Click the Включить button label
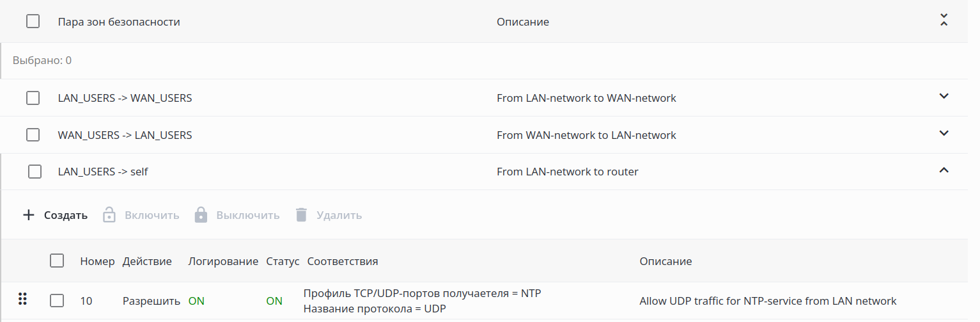This screenshot has height=322, width=980. [152, 215]
